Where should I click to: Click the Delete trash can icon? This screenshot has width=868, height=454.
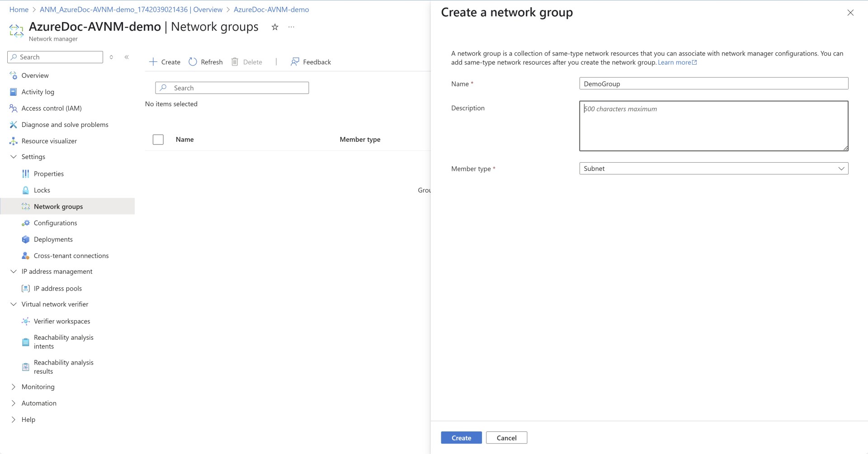(x=235, y=62)
